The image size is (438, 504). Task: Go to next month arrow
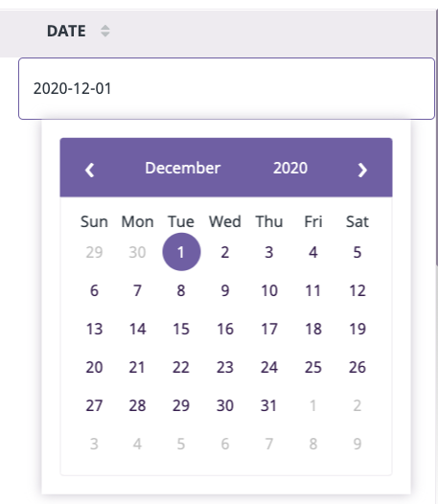pos(362,170)
